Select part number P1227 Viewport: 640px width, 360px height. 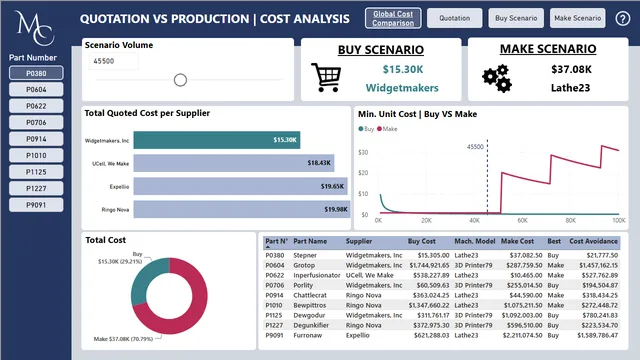tap(36, 189)
